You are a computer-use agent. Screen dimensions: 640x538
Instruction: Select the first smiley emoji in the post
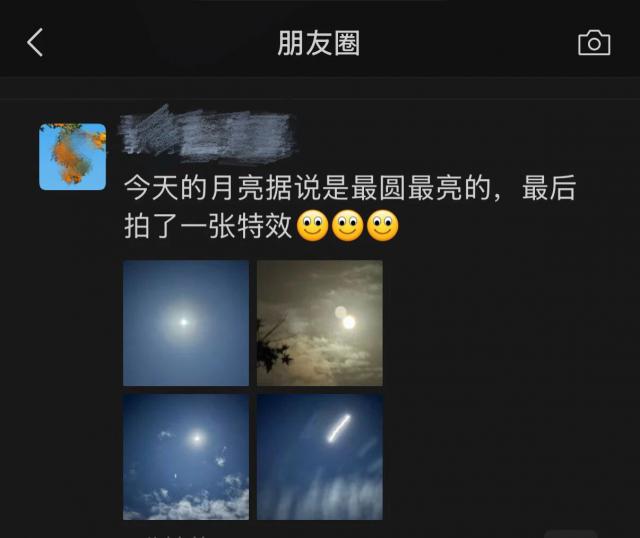click(312, 226)
